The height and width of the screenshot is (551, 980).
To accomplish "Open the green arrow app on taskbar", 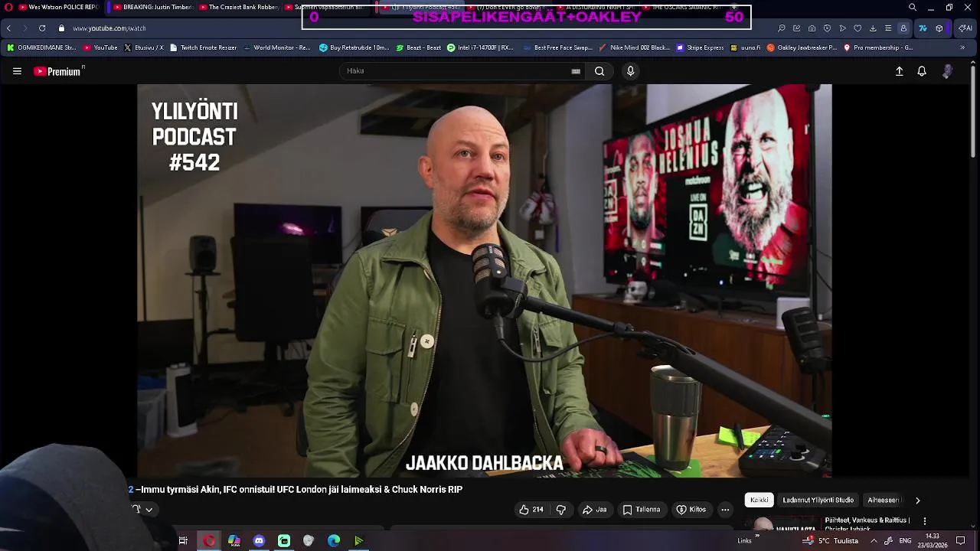I will coord(358,541).
